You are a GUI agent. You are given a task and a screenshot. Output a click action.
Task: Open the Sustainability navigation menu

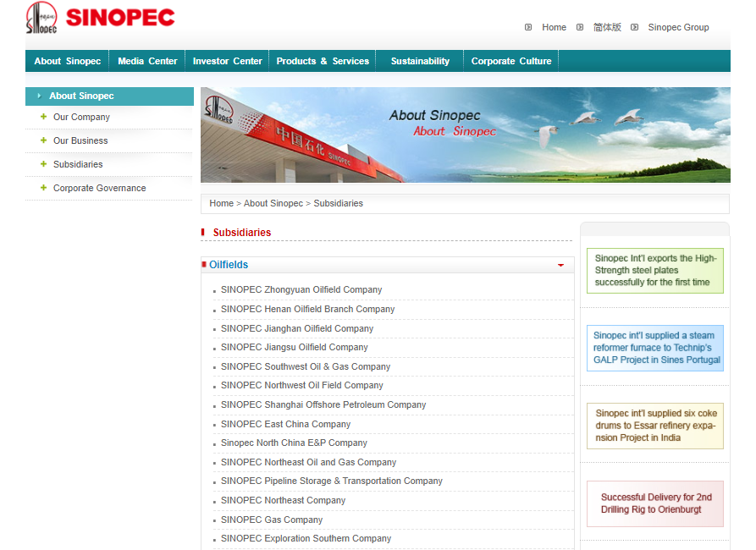(420, 61)
